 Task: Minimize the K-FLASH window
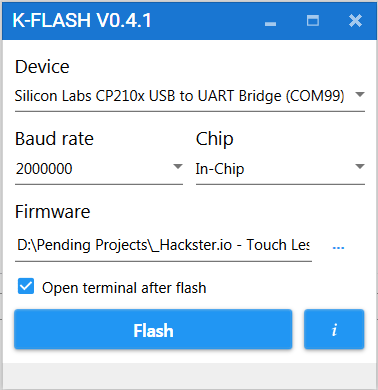pos(270,23)
